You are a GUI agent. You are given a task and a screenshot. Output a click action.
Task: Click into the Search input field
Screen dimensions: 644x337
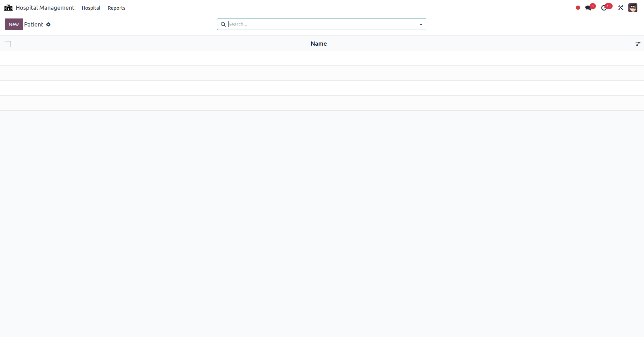click(x=321, y=24)
